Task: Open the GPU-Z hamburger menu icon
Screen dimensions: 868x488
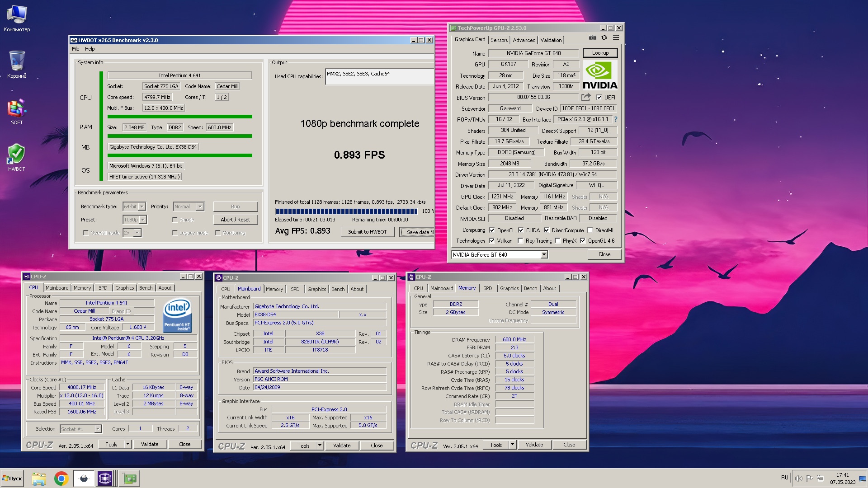Action: coord(616,38)
